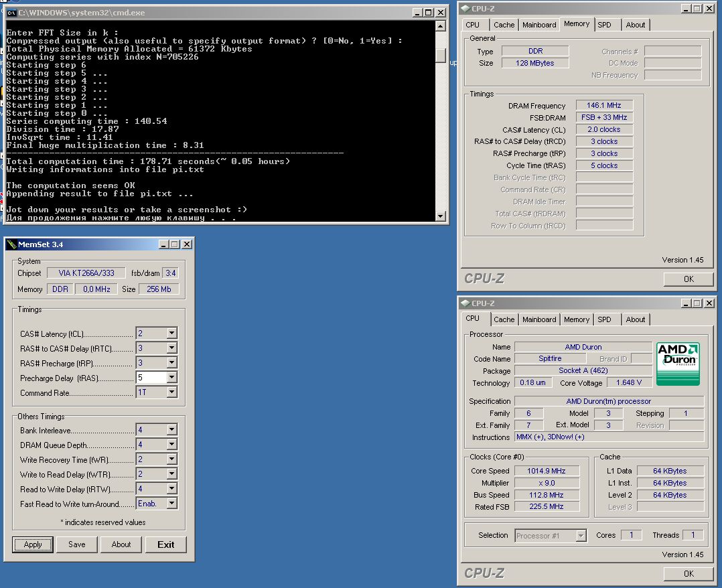722x588 pixels.
Task: Switch to CPU tab in upper CPU-Z window
Action: point(472,25)
